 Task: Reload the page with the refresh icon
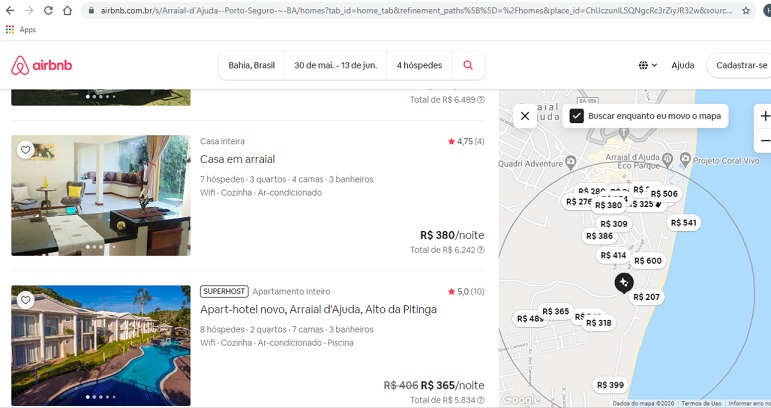click(48, 10)
